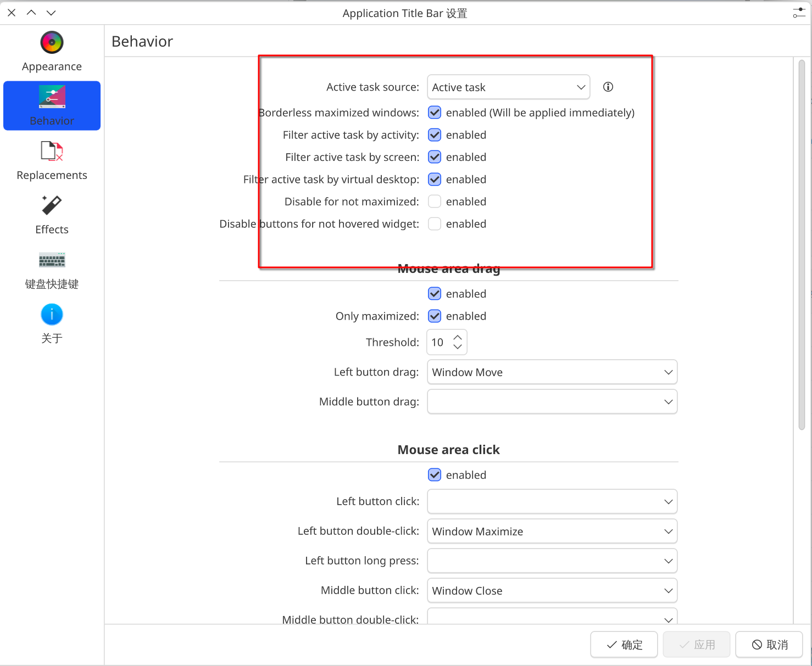812x666 pixels.
Task: Click the vertical scrollbar handle
Action: click(x=802, y=244)
